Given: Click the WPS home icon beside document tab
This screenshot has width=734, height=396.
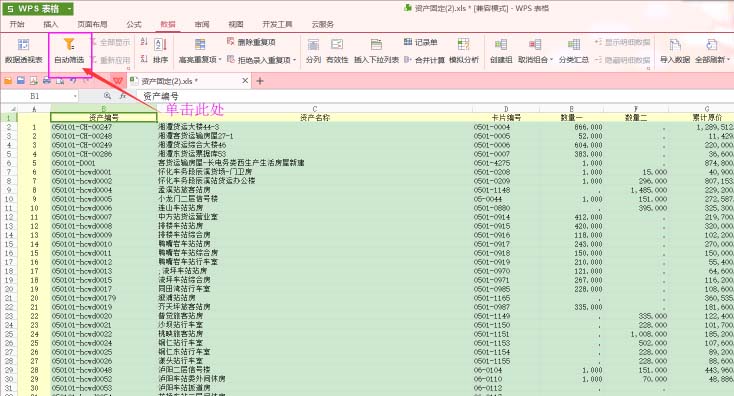Looking at the screenshot, I should (x=118, y=81).
